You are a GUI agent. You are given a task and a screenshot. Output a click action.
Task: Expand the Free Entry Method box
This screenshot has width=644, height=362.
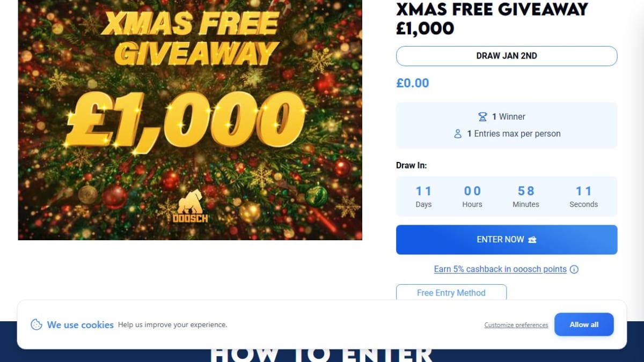point(451,293)
